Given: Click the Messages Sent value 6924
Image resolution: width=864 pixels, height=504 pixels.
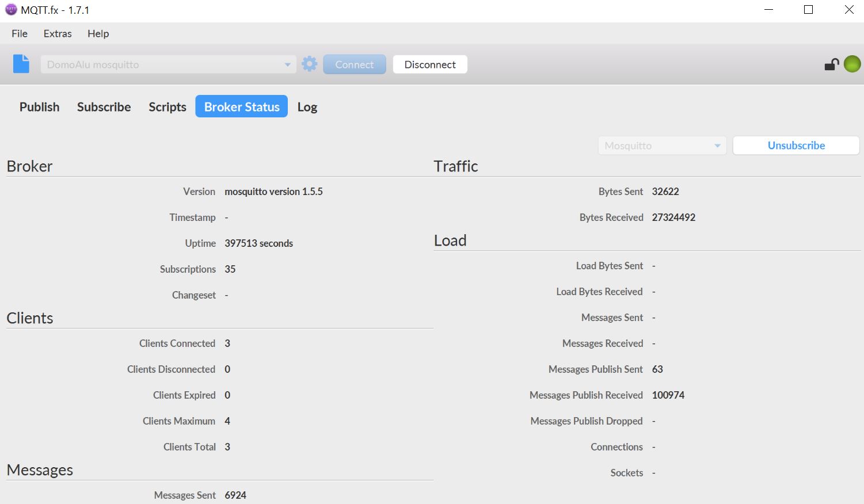Looking at the screenshot, I should click(235, 495).
